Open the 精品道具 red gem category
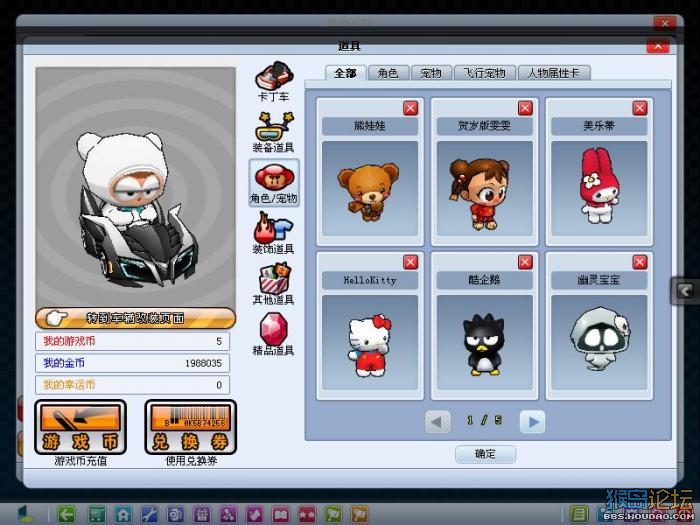The image size is (700, 525). [x=274, y=334]
